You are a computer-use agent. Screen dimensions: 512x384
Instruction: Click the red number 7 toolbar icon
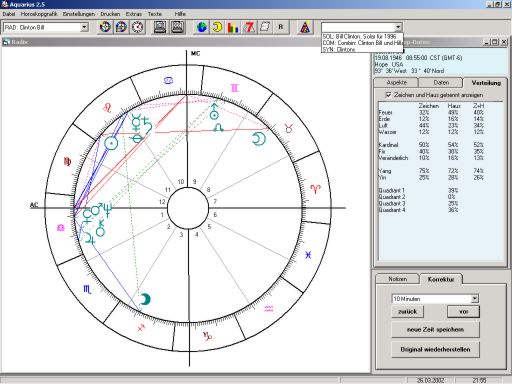tap(249, 27)
